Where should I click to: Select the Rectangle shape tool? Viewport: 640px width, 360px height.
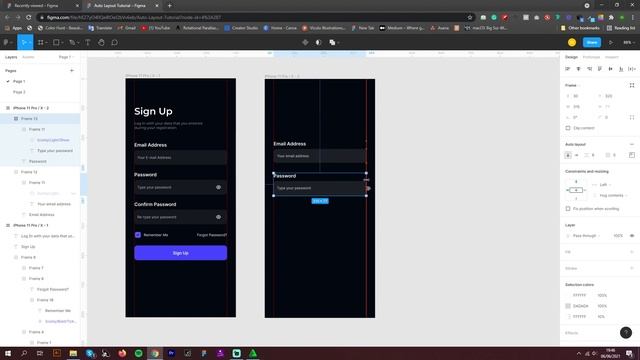(56, 42)
